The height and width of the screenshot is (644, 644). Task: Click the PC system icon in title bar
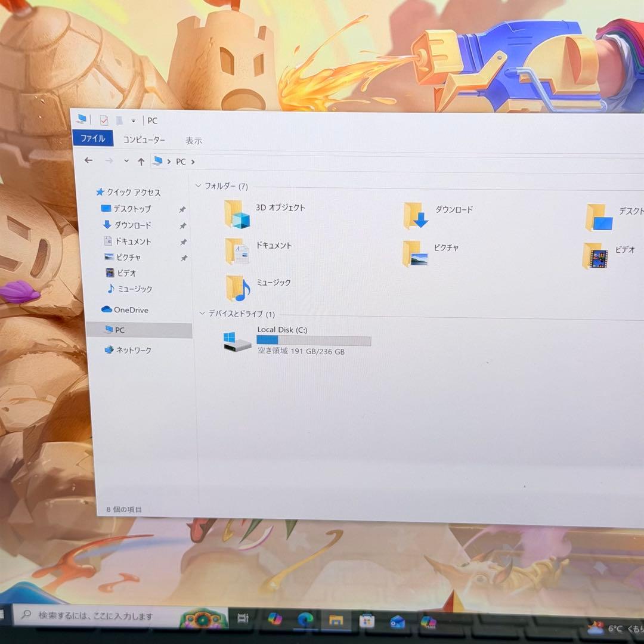tap(82, 119)
